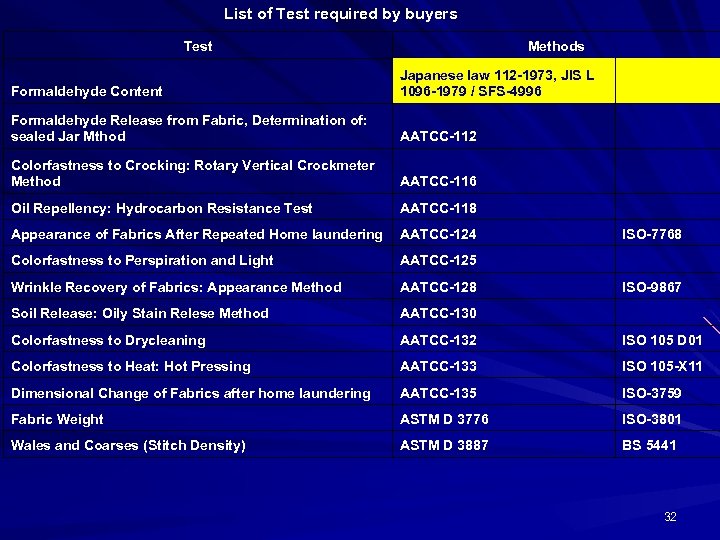Select the "Methods" column header
720x540 pixels.
coord(556,46)
